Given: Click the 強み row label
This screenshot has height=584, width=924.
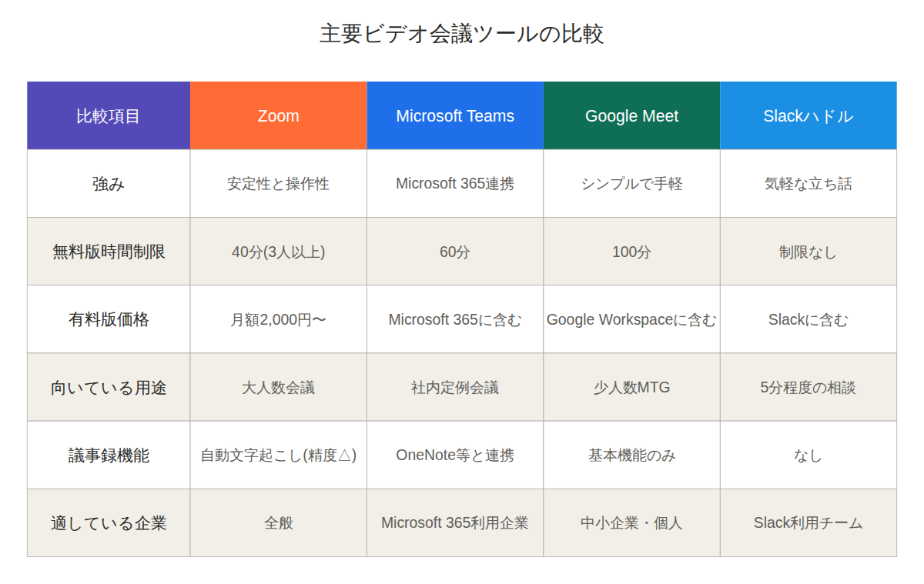Looking at the screenshot, I should pos(109,184).
